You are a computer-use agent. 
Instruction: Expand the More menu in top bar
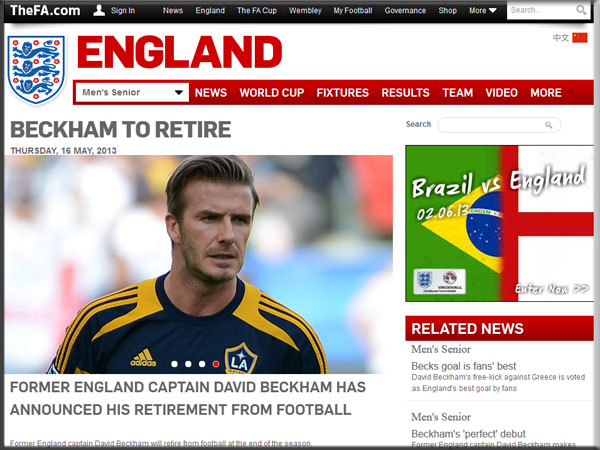click(483, 11)
